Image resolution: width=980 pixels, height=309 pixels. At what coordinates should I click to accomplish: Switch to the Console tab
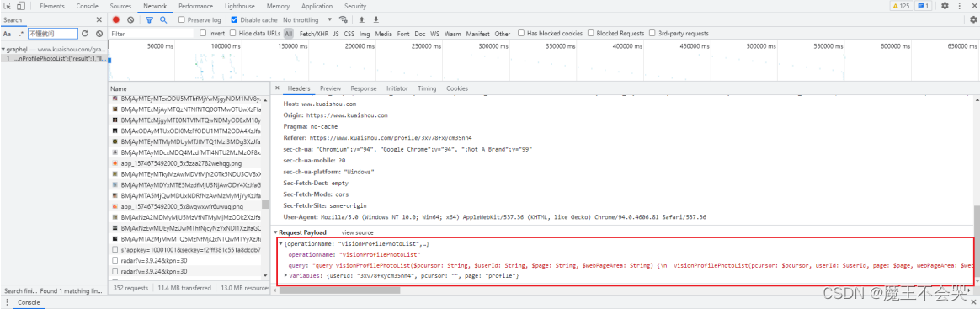click(87, 6)
